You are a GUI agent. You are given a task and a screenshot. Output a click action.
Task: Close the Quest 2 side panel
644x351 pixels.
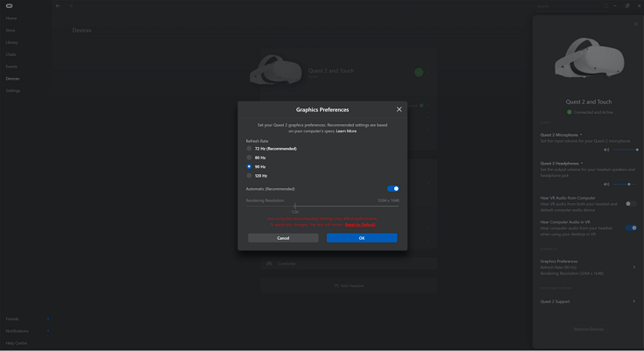[636, 24]
